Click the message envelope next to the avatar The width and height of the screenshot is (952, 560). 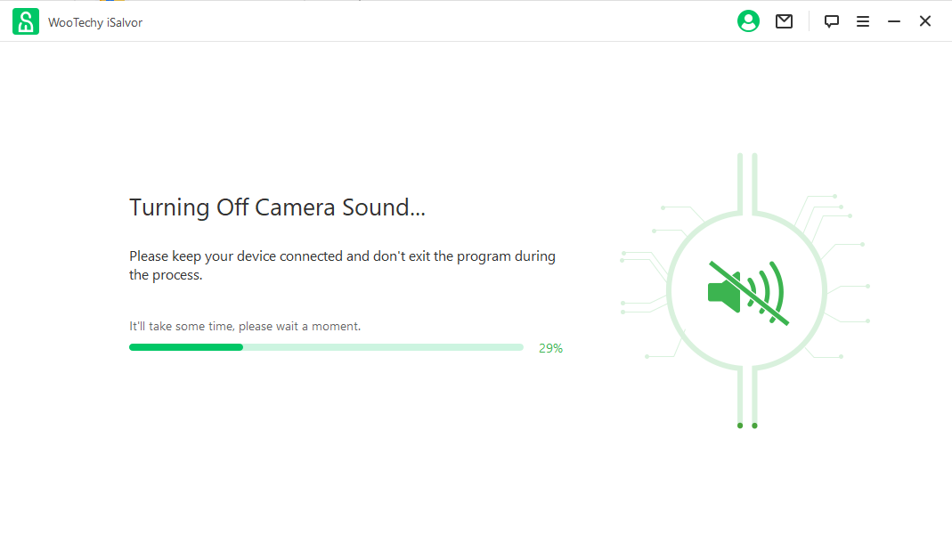784,20
